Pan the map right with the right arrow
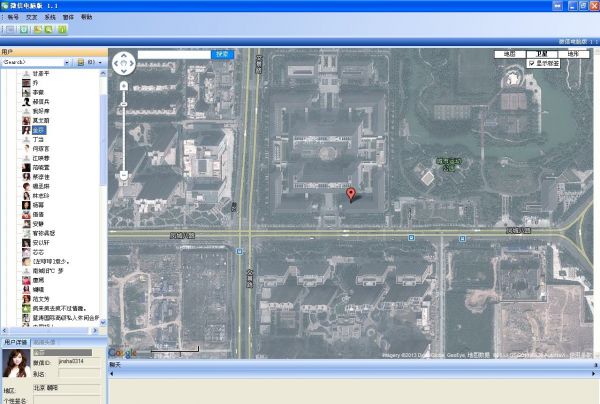Screen dimensions: 600x404 coord(132,64)
